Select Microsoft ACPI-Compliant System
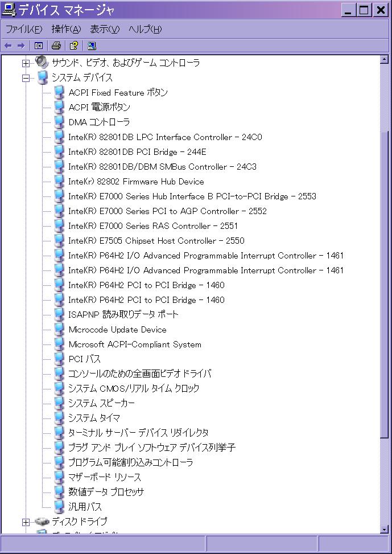Image resolution: width=392 pixels, height=554 pixels. 135,344
